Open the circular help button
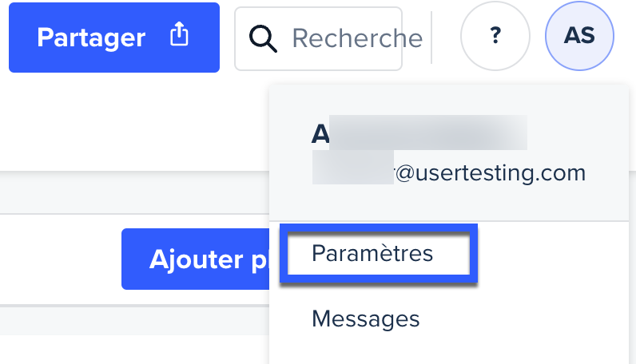Image resolution: width=636 pixels, height=364 pixels. pos(495,36)
